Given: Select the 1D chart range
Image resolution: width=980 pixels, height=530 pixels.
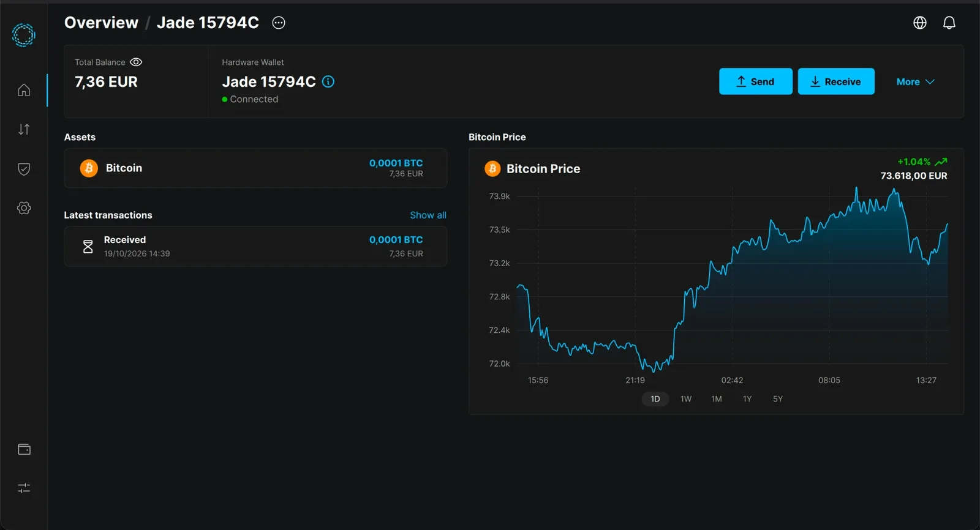Looking at the screenshot, I should pyautogui.click(x=655, y=399).
